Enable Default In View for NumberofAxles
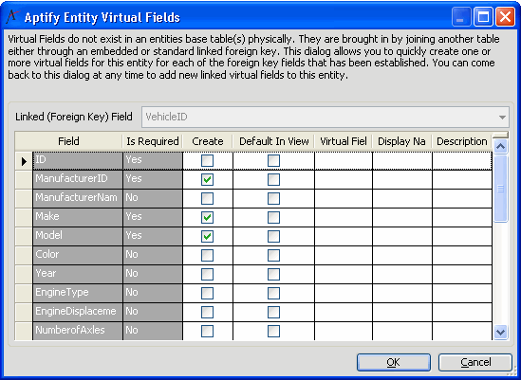528x387 pixels. tap(274, 331)
